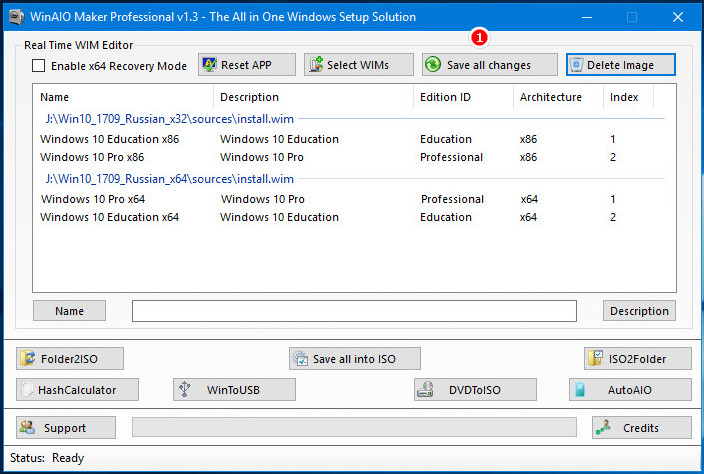Click the HashCalculator page icon
Screen dimensions: 704x474
(x=27, y=389)
